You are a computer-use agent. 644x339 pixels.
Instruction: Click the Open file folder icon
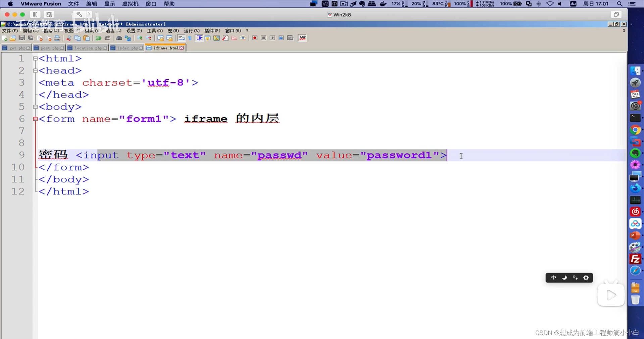13,38
